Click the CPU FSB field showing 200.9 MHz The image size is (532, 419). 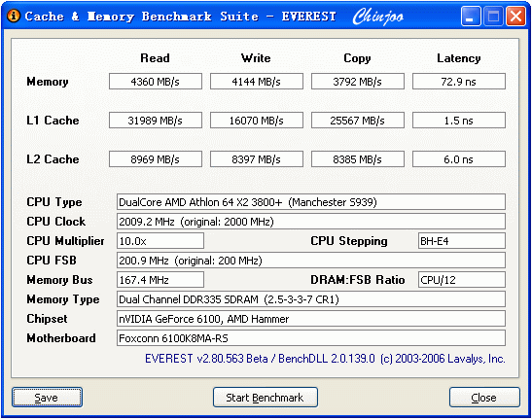coord(311,261)
